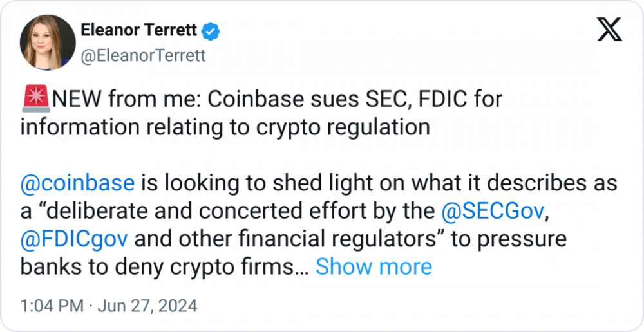The height and width of the screenshot is (332, 644).
Task: Open the @SECGov mention
Action: 493,211
